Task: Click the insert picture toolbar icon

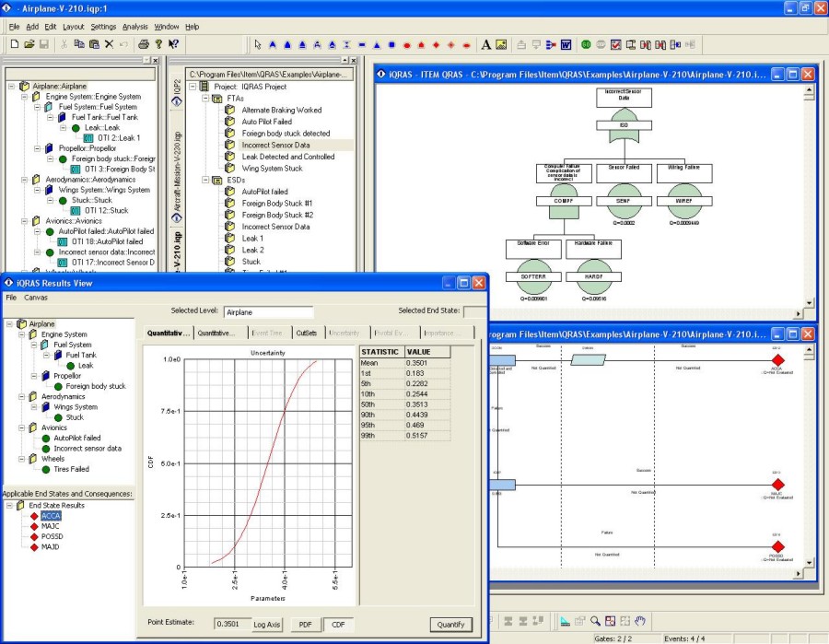Action: 501,44
